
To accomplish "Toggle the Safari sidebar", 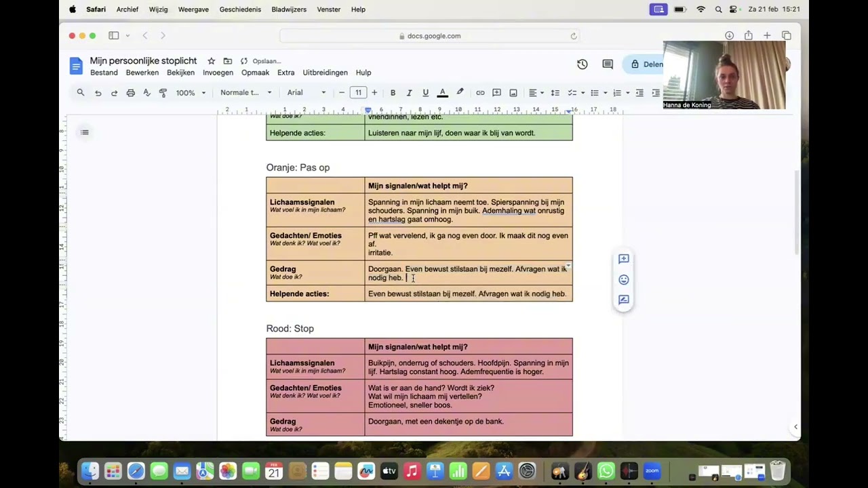I will (x=114, y=36).
